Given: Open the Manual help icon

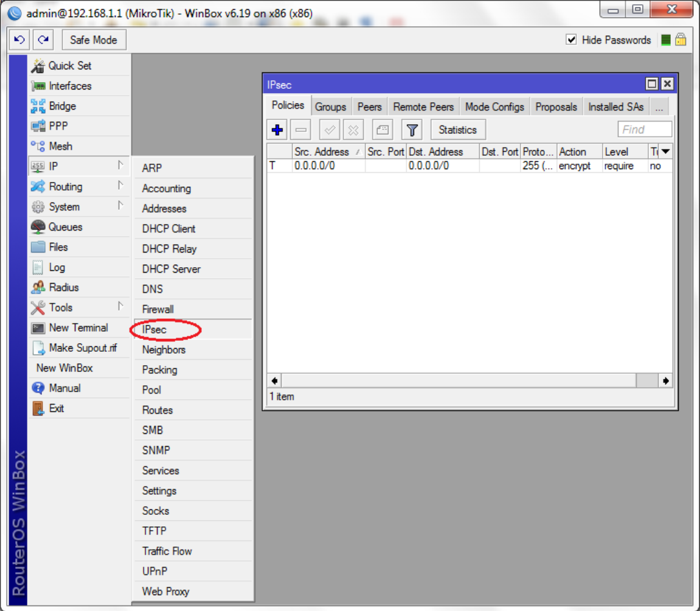Looking at the screenshot, I should (x=38, y=388).
